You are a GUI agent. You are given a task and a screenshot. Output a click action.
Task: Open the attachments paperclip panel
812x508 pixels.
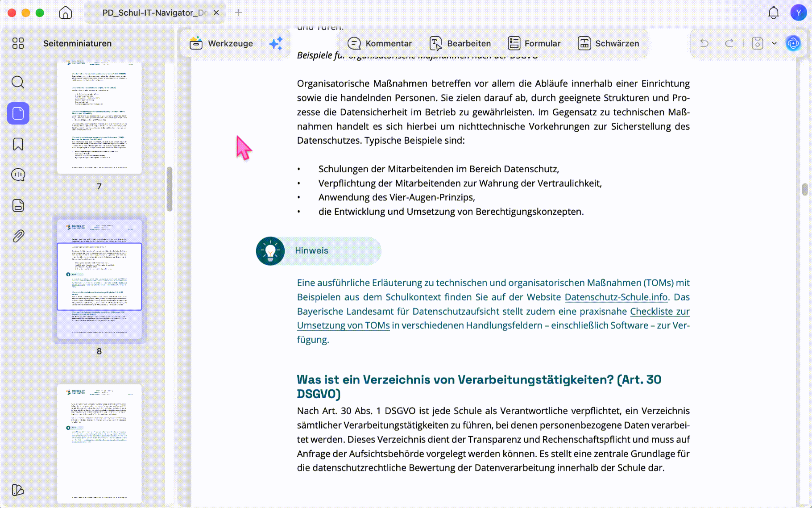tap(18, 236)
